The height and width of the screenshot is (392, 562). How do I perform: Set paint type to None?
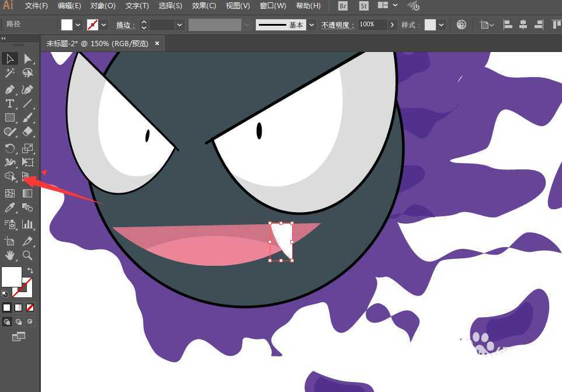point(30,307)
